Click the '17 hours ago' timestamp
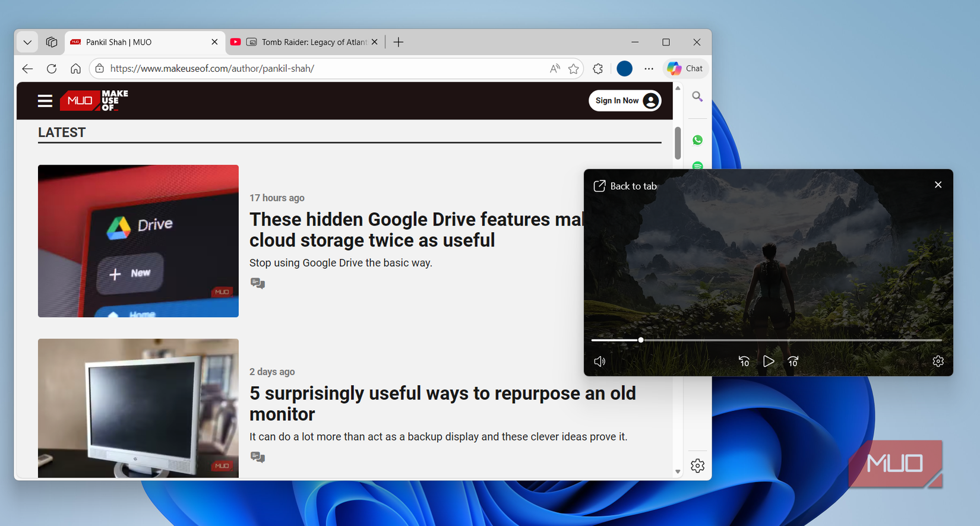 click(277, 198)
